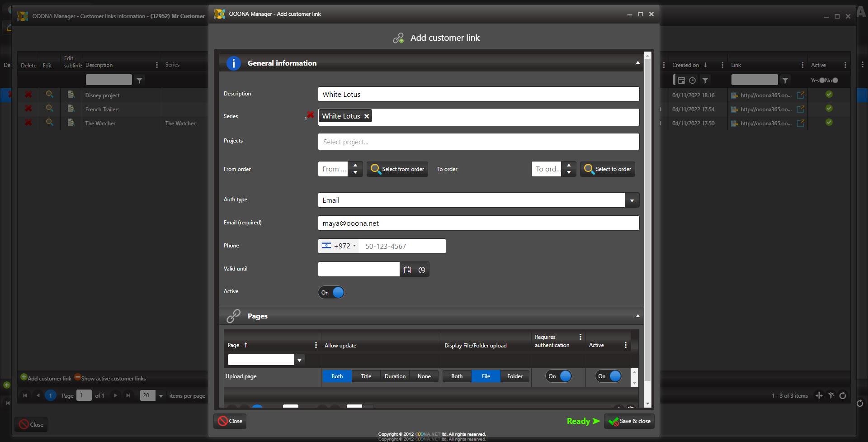Refresh the customer links grid

[x=843, y=395]
